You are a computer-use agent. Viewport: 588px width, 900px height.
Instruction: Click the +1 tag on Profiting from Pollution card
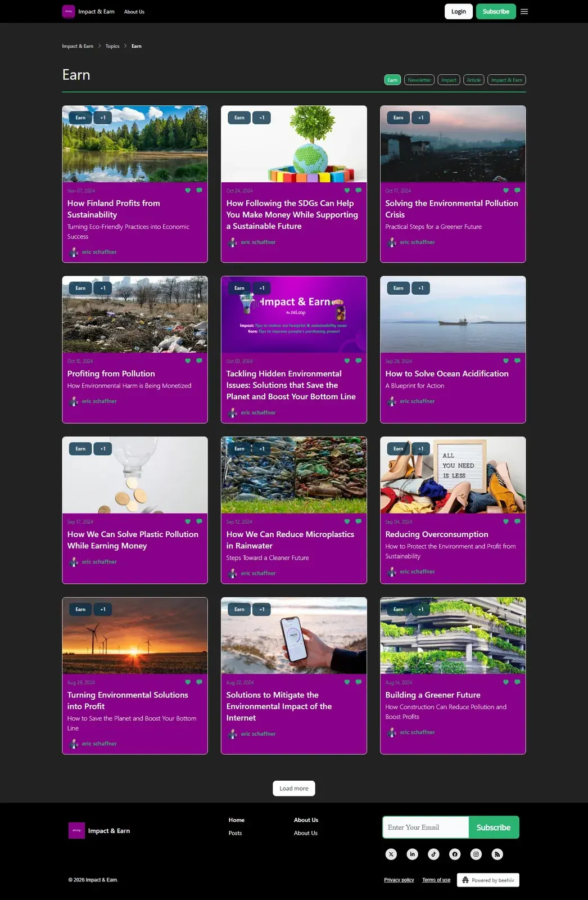pyautogui.click(x=103, y=288)
